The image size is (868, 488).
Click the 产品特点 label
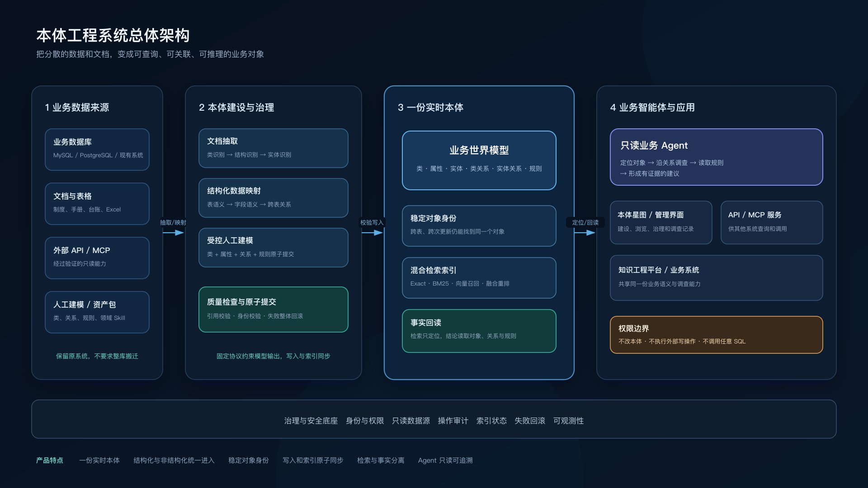pyautogui.click(x=50, y=460)
